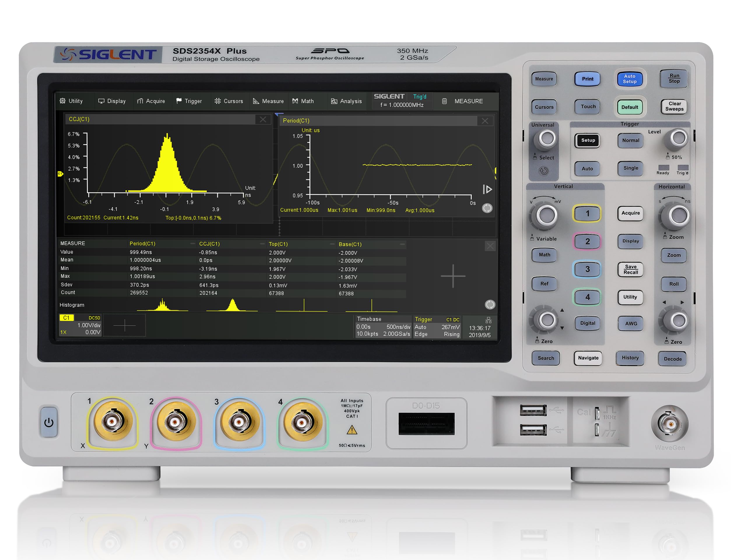Click the circular icon in Histogram row
The height and width of the screenshot is (560, 731).
[x=490, y=304]
